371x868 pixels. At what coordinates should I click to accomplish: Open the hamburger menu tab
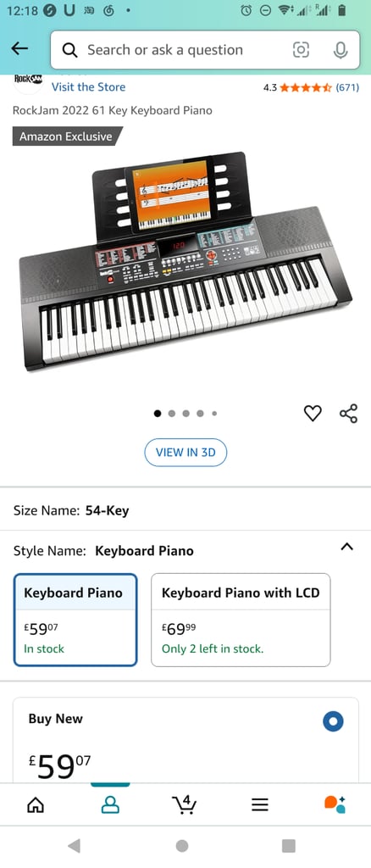[x=260, y=804]
